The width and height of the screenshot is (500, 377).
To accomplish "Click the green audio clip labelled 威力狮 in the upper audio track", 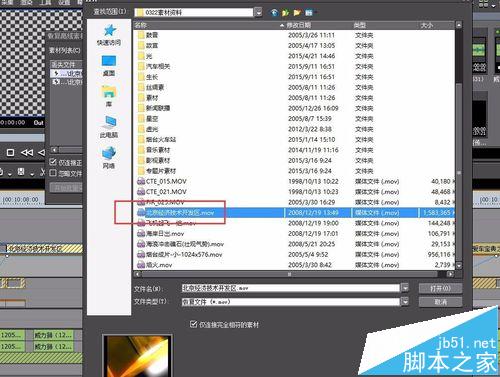I will pyautogui.click(x=53, y=335).
